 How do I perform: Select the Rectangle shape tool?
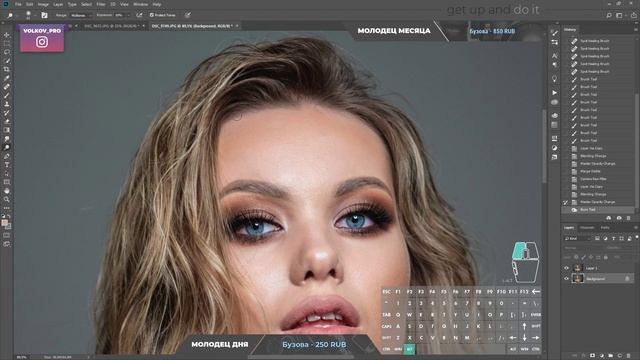pos(7,182)
